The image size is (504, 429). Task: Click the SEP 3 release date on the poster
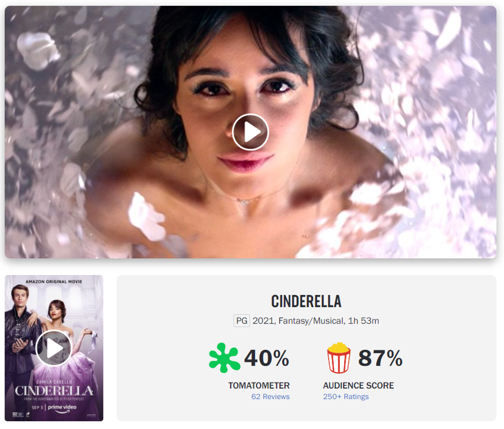click(x=37, y=407)
